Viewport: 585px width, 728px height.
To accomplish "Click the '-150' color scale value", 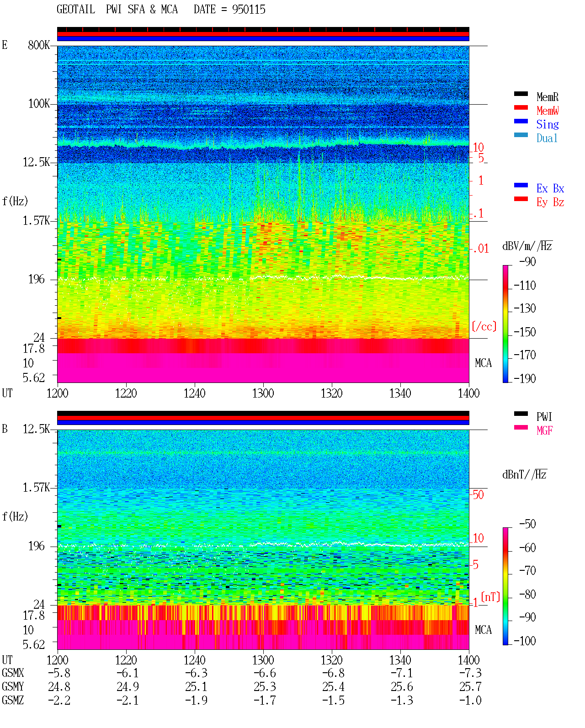I will coord(525,332).
